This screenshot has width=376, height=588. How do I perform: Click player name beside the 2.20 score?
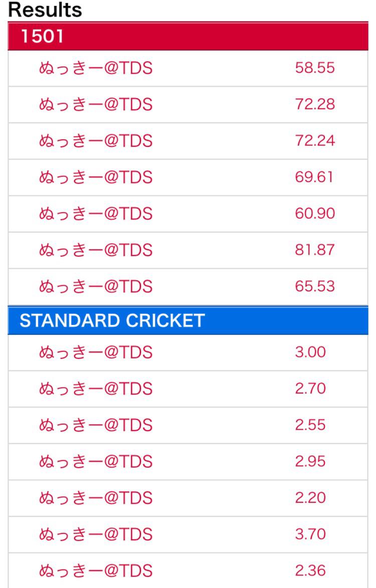click(95, 498)
